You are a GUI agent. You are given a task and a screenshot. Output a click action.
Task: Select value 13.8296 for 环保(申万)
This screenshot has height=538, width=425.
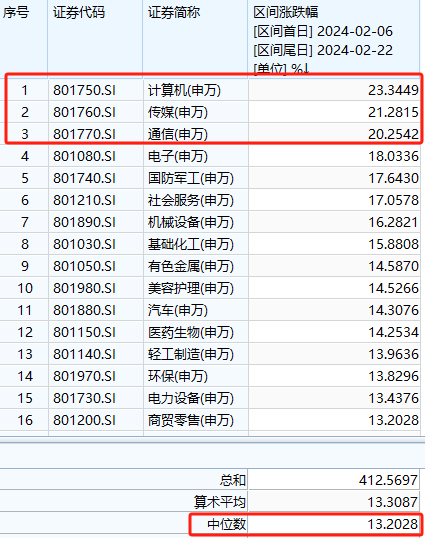[x=393, y=376]
